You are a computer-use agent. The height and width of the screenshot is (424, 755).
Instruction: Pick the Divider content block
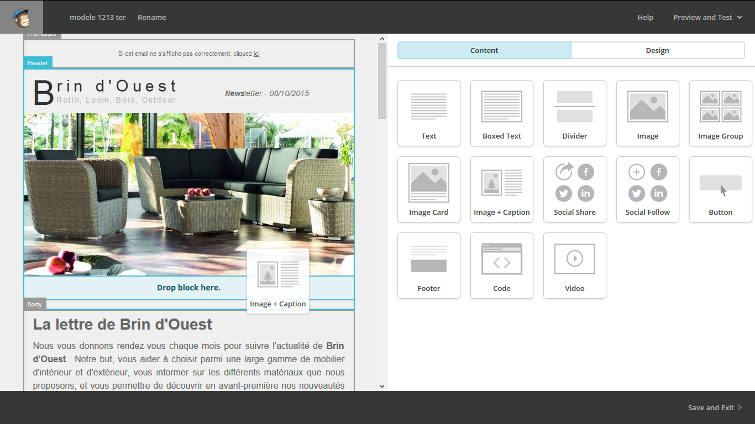pyautogui.click(x=574, y=114)
